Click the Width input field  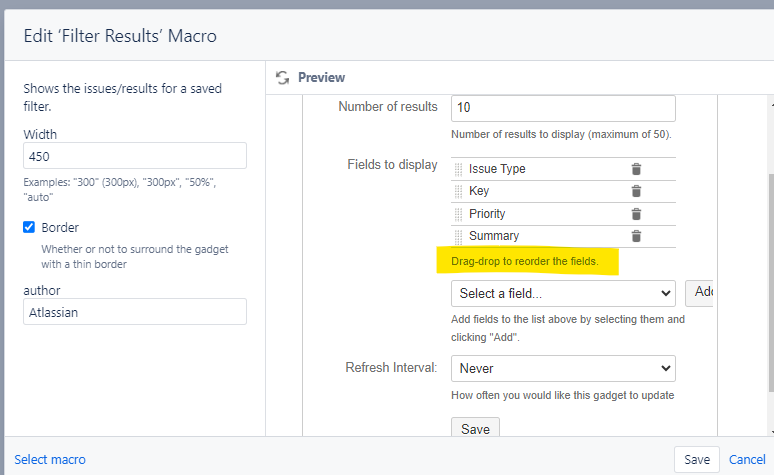135,156
